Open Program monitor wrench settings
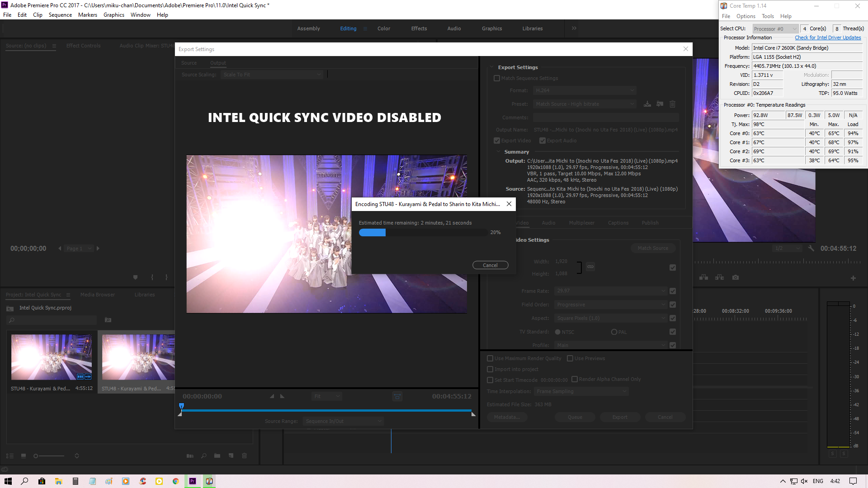 pyautogui.click(x=811, y=248)
